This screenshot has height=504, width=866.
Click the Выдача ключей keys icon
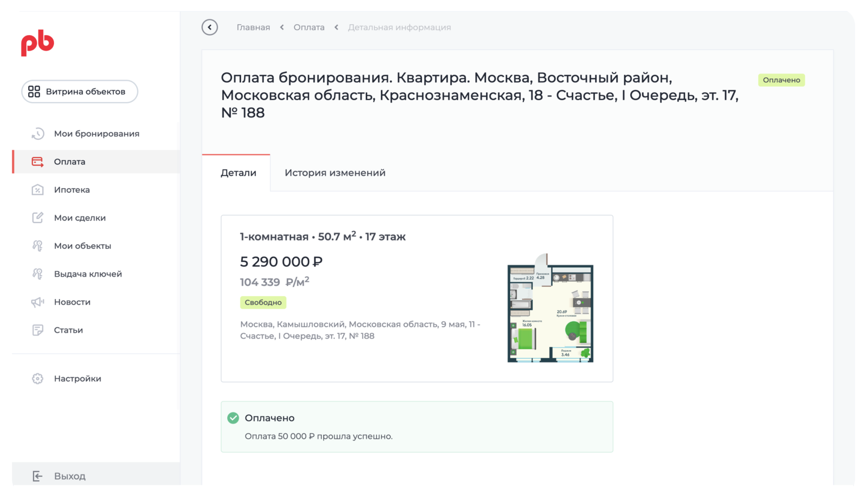pos(37,274)
